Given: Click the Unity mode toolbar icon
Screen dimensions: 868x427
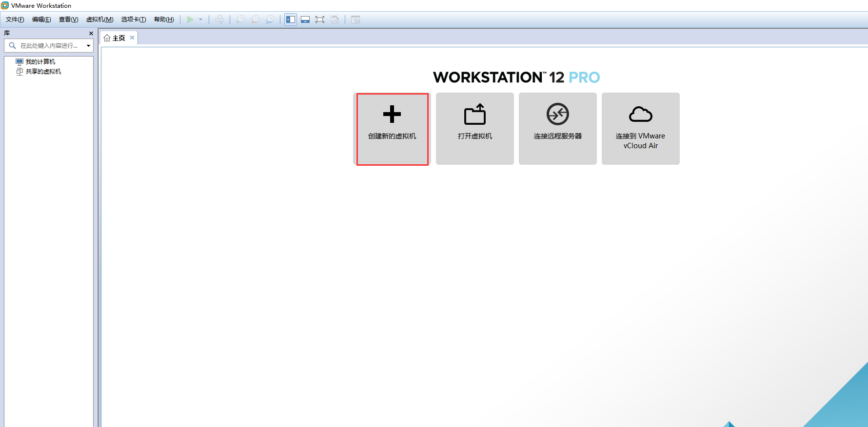Looking at the screenshot, I should 335,19.
